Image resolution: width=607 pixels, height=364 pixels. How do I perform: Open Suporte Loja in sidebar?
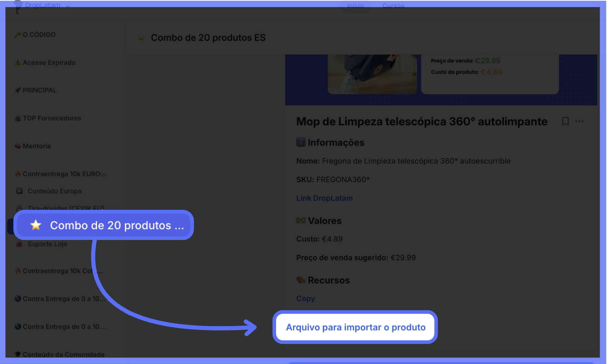(47, 244)
